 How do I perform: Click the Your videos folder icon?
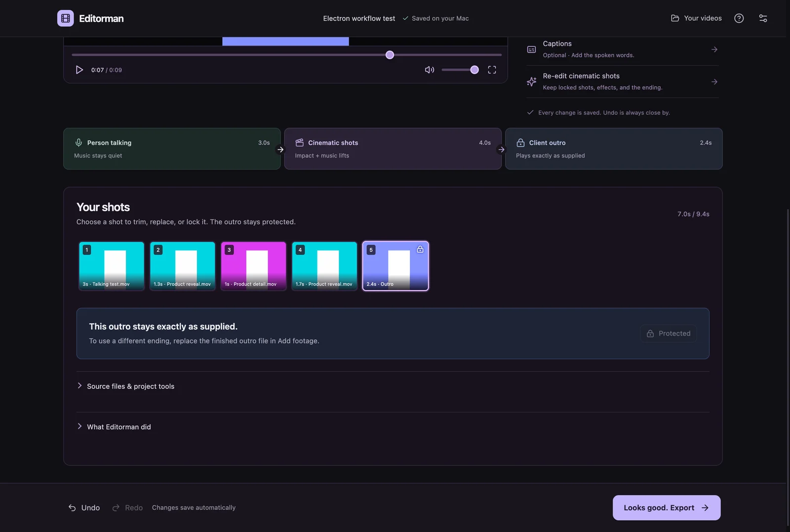675,18
